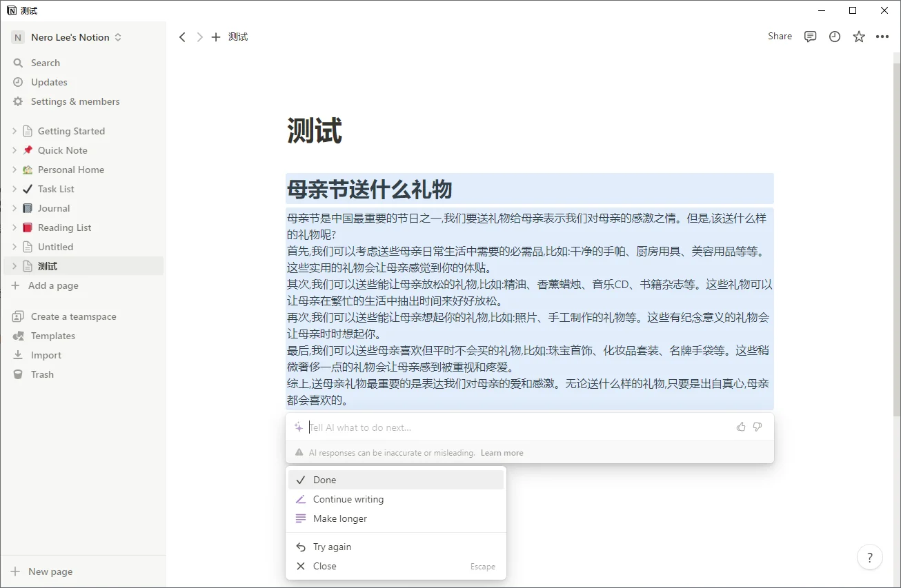This screenshot has height=588, width=901.
Task: Click the Updates clock icon
Action: (18, 82)
